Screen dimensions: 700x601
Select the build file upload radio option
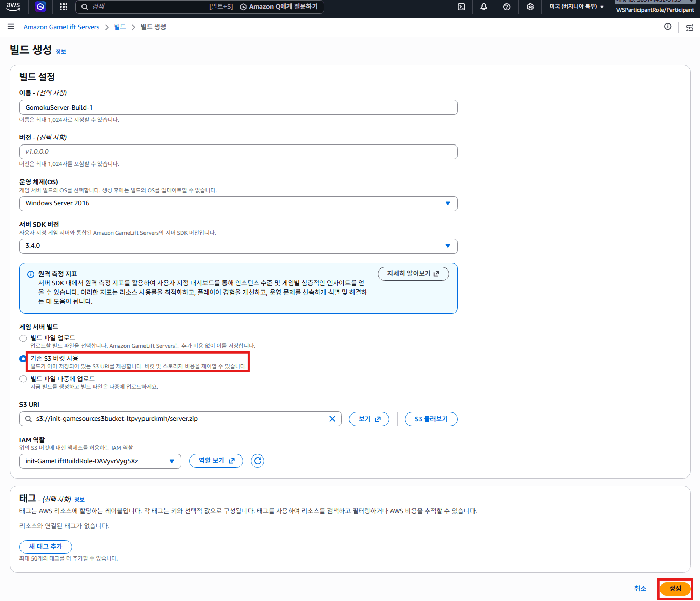click(23, 338)
